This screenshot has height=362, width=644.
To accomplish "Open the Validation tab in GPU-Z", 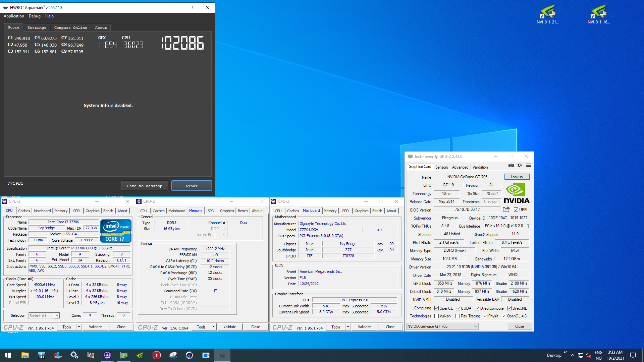I will (480, 167).
